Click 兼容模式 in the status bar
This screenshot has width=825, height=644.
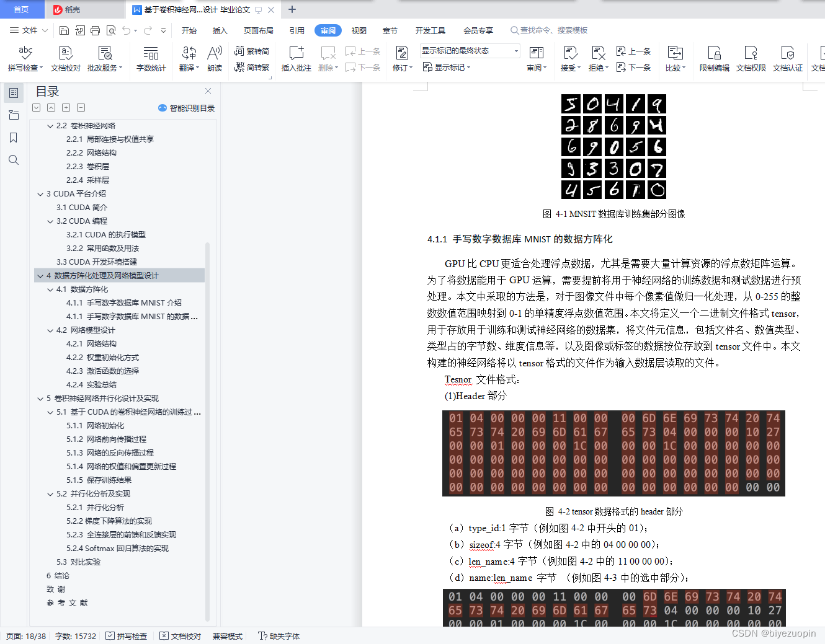tap(228, 636)
